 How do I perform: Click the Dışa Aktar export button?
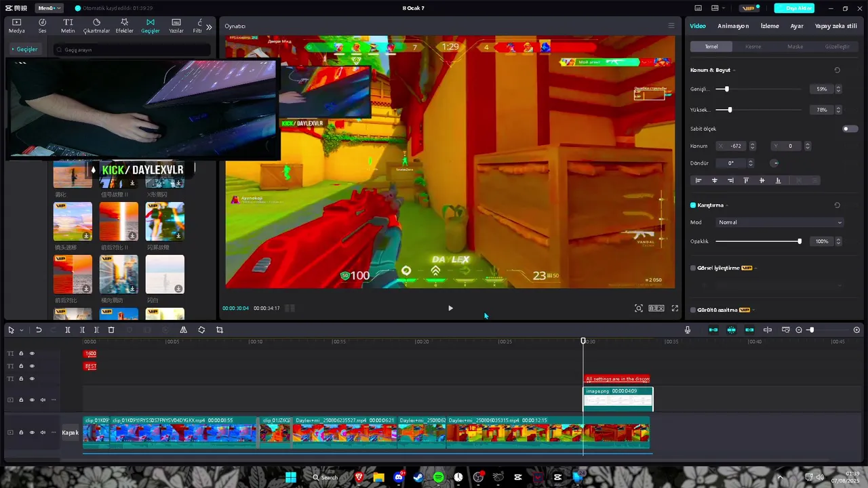point(794,8)
